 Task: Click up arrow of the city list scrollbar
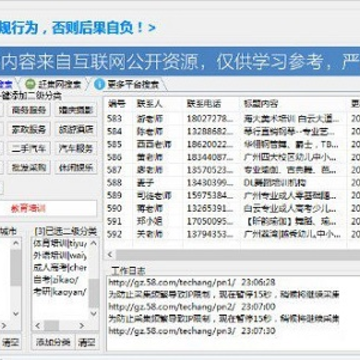click(x=16, y=243)
